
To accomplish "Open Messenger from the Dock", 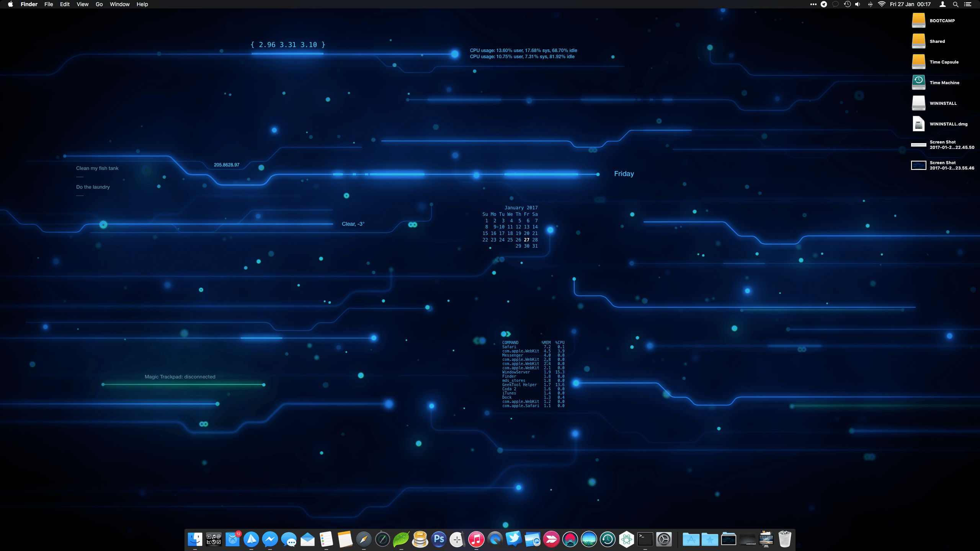I will 270,540.
